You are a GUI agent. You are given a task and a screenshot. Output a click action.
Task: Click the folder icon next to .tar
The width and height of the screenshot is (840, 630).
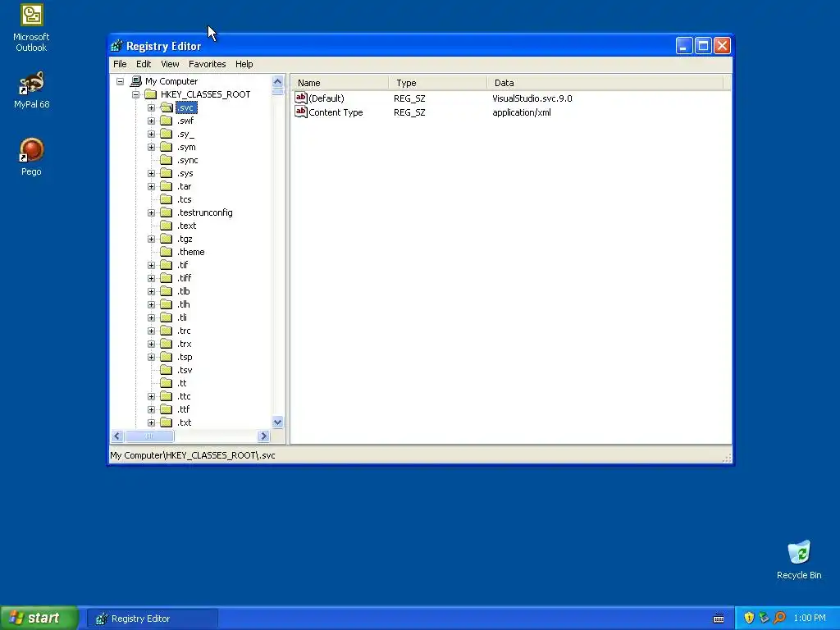click(166, 186)
